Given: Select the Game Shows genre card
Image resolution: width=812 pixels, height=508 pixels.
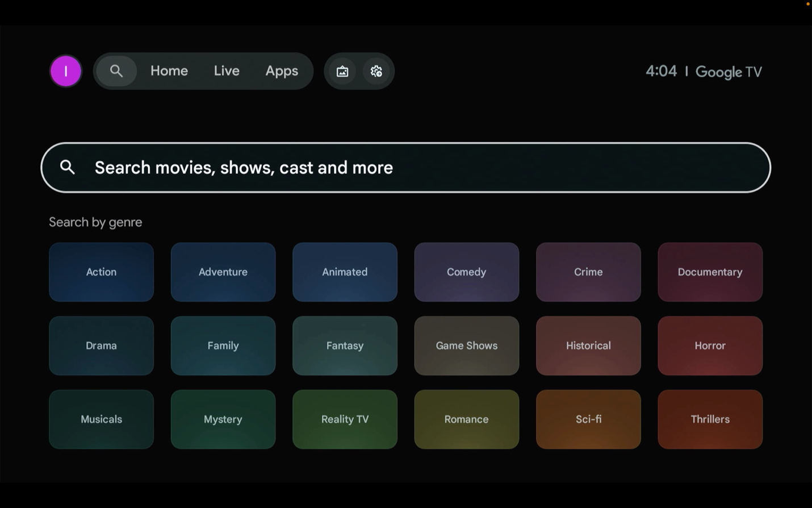Looking at the screenshot, I should point(467,345).
